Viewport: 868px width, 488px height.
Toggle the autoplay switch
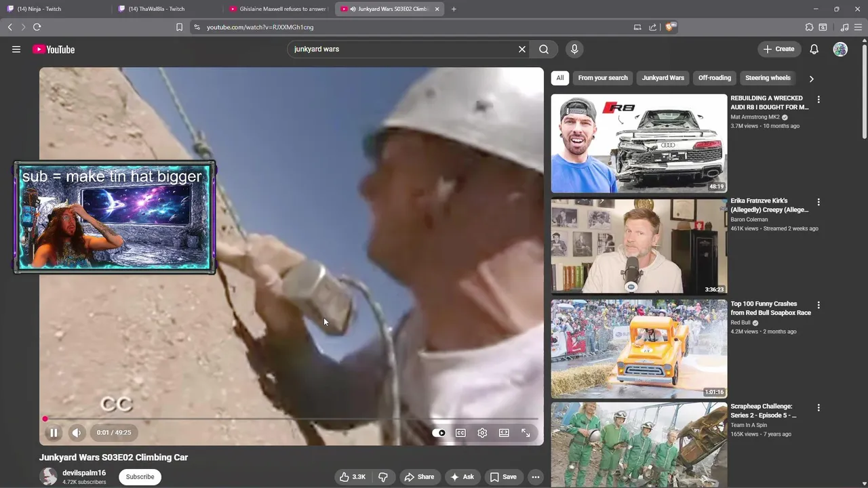(439, 432)
